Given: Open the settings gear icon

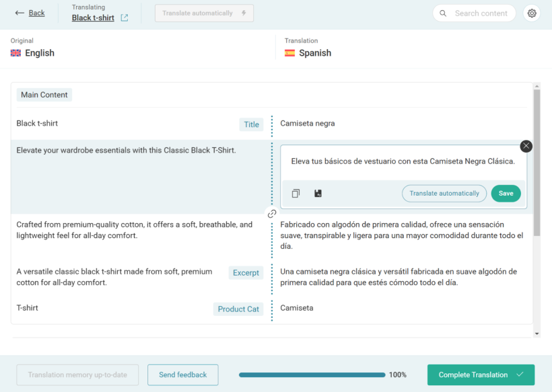Looking at the screenshot, I should click(532, 13).
